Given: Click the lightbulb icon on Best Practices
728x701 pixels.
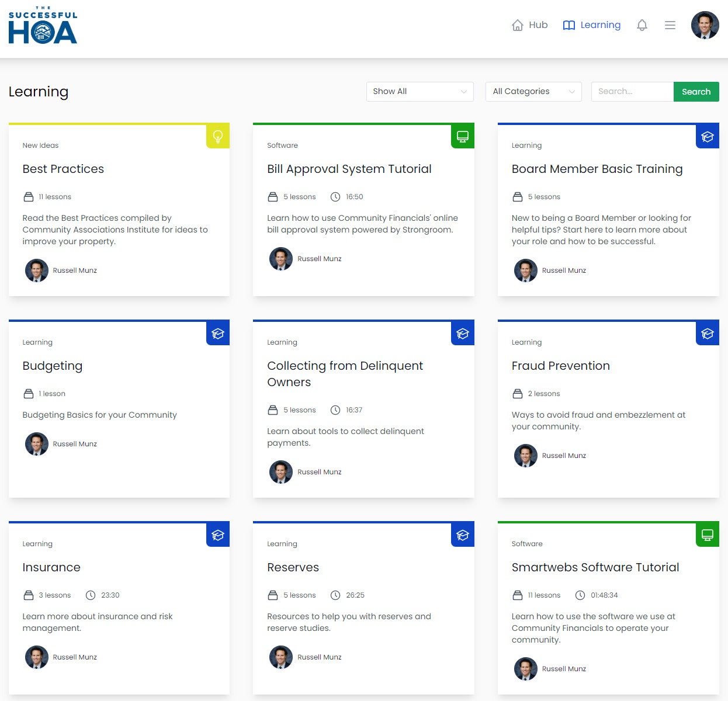Looking at the screenshot, I should 218,137.
